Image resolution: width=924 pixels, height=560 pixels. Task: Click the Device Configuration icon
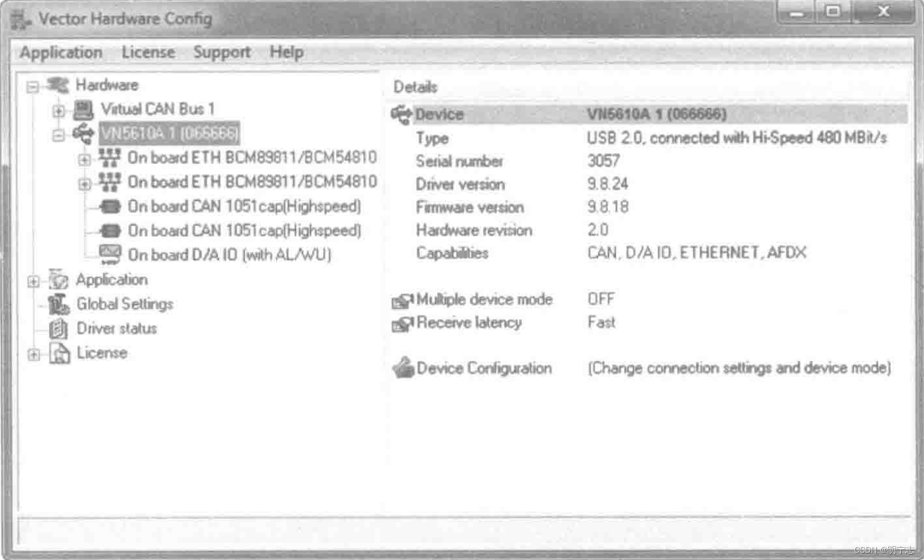403,367
